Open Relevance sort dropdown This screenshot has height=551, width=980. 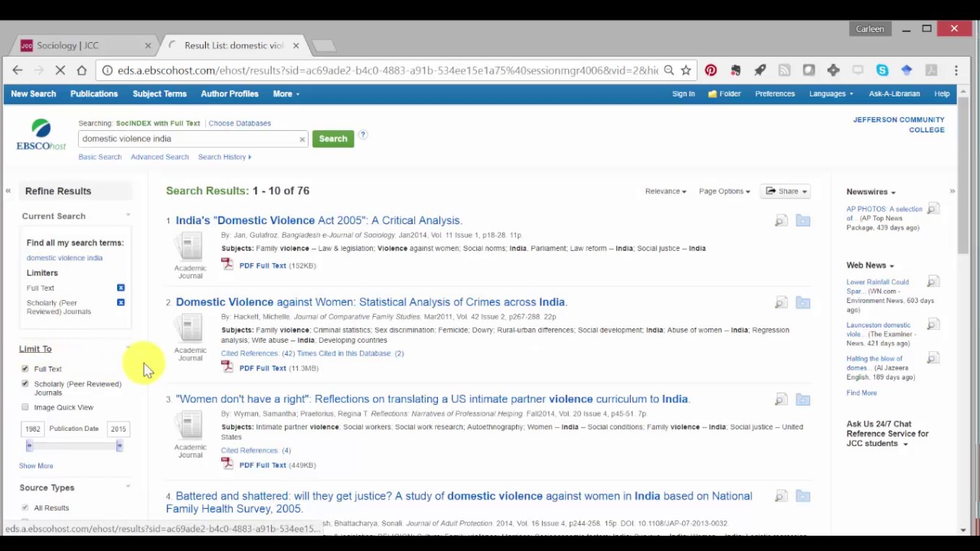665,191
